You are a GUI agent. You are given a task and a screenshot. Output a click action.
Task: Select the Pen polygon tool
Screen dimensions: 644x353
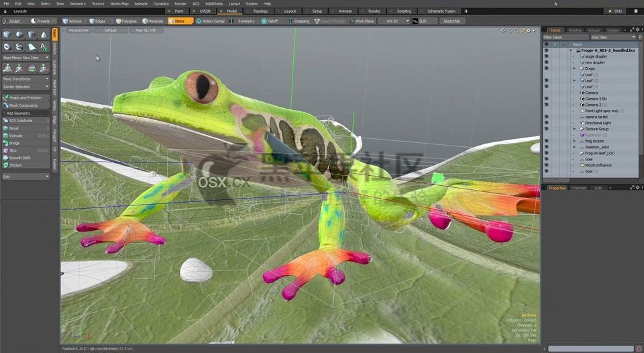tap(32, 47)
